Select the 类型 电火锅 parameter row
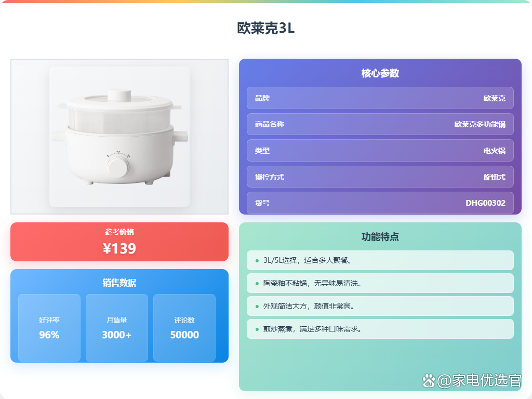The image size is (532, 399). [x=380, y=150]
